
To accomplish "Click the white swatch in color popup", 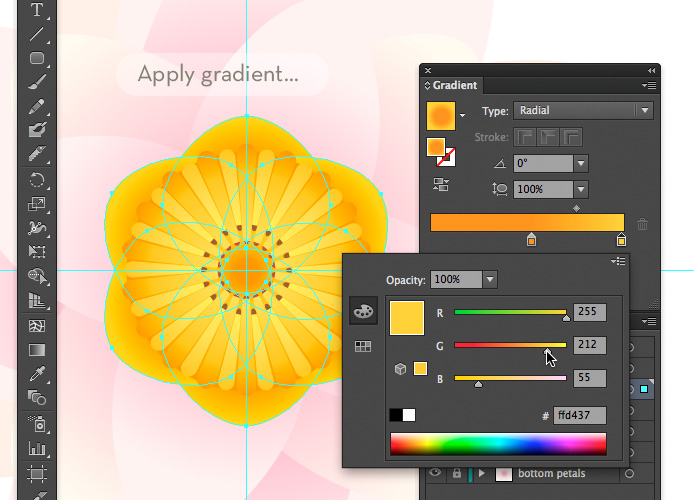I will coord(409,415).
